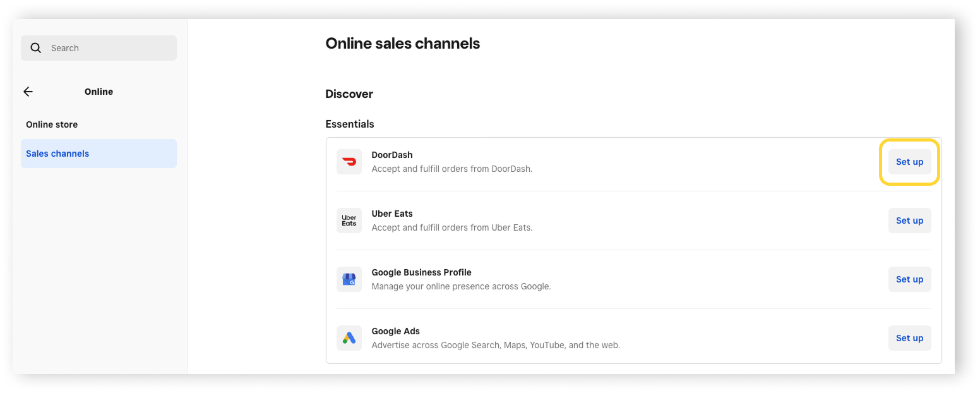The height and width of the screenshot is (393, 980).
Task: Focus the Search input field
Action: (x=99, y=48)
